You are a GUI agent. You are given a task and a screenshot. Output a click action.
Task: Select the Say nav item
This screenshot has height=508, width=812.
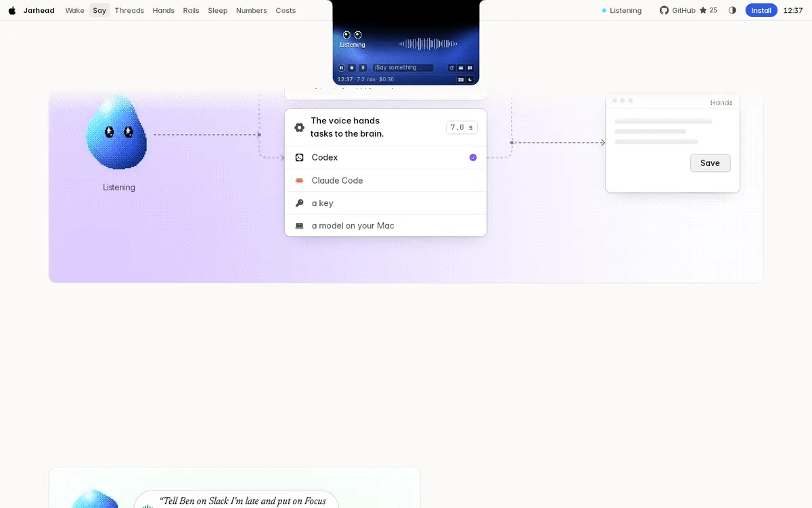[x=99, y=10]
